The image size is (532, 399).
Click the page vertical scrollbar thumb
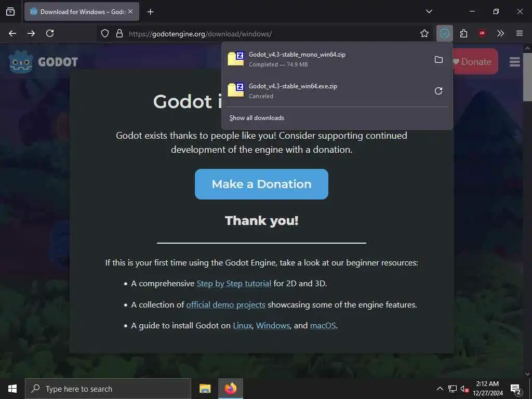click(x=527, y=77)
